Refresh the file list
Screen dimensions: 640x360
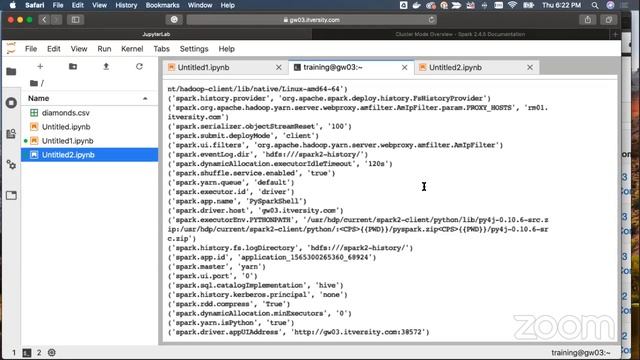[x=139, y=67]
